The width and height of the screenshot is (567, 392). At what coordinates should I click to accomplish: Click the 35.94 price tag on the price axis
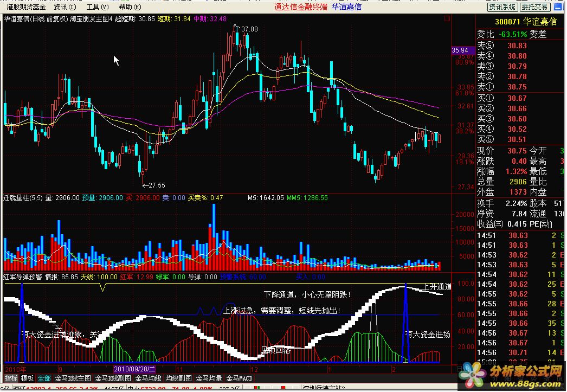pos(462,50)
